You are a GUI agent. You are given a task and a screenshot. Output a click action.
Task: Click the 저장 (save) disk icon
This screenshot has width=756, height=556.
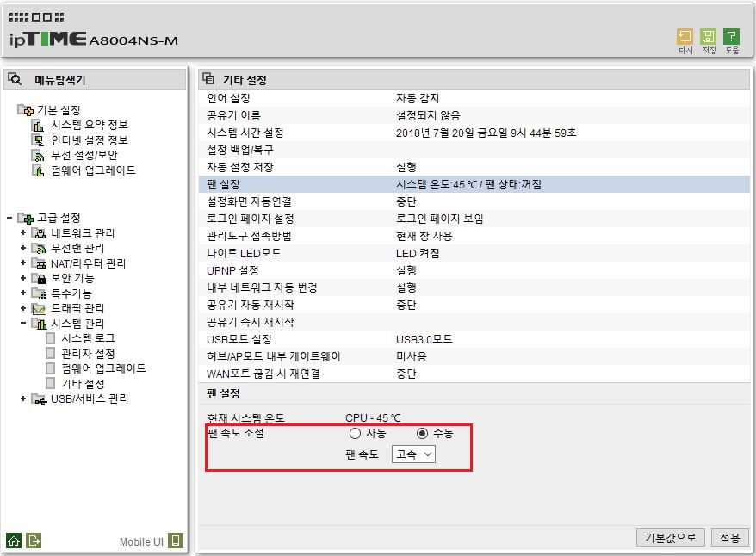(708, 36)
